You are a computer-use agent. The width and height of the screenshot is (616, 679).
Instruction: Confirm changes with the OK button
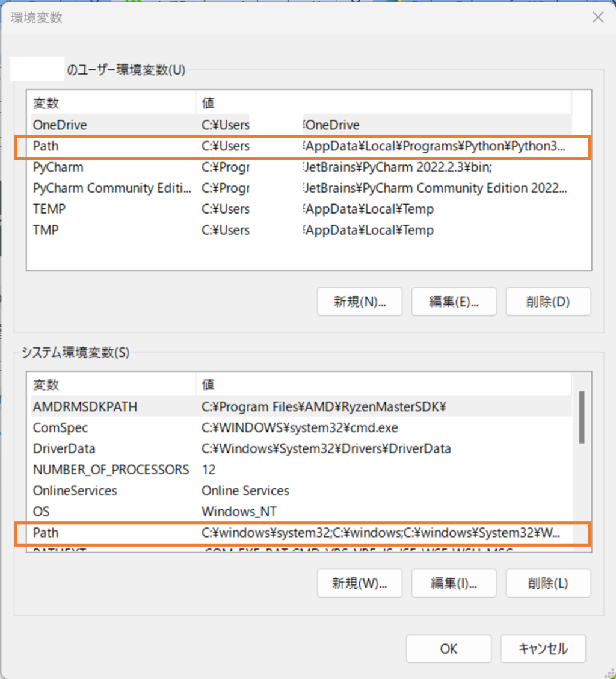click(x=449, y=649)
